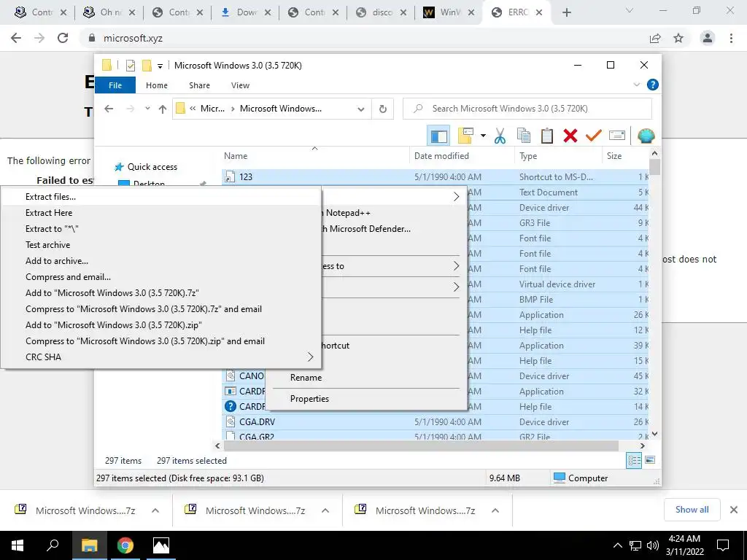Viewport: 747px width, 560px height.
Task: Open the Chrome profile avatar icon
Action: 708,38
